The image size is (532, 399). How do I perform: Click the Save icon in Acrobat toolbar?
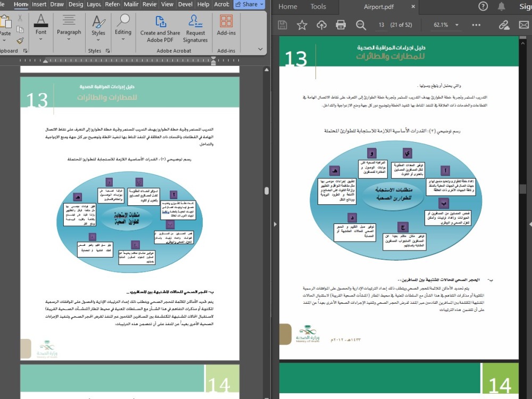(282, 25)
